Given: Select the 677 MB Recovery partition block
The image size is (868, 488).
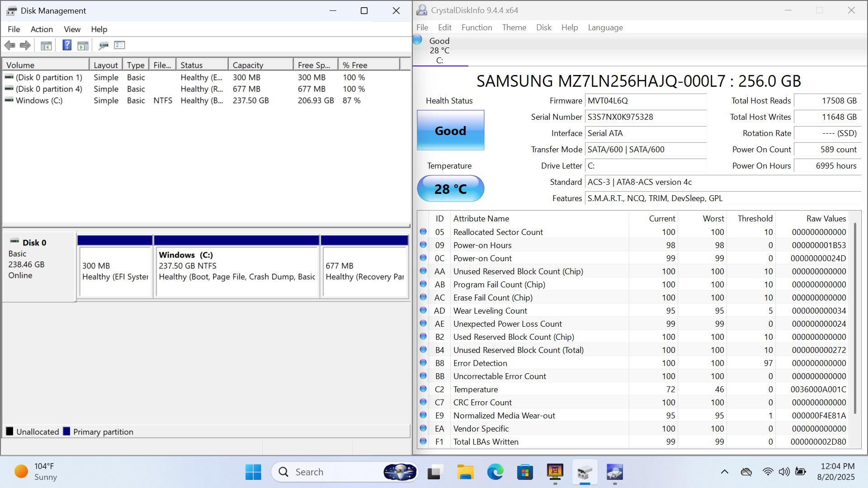Looking at the screenshot, I should click(x=364, y=271).
